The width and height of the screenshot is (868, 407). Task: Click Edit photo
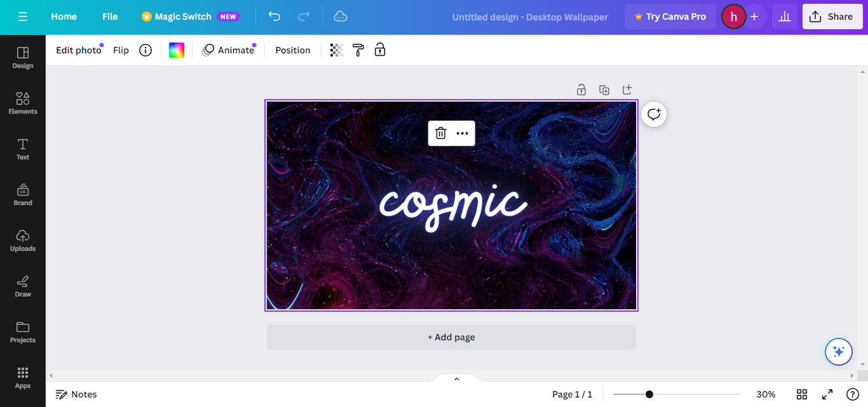(79, 50)
